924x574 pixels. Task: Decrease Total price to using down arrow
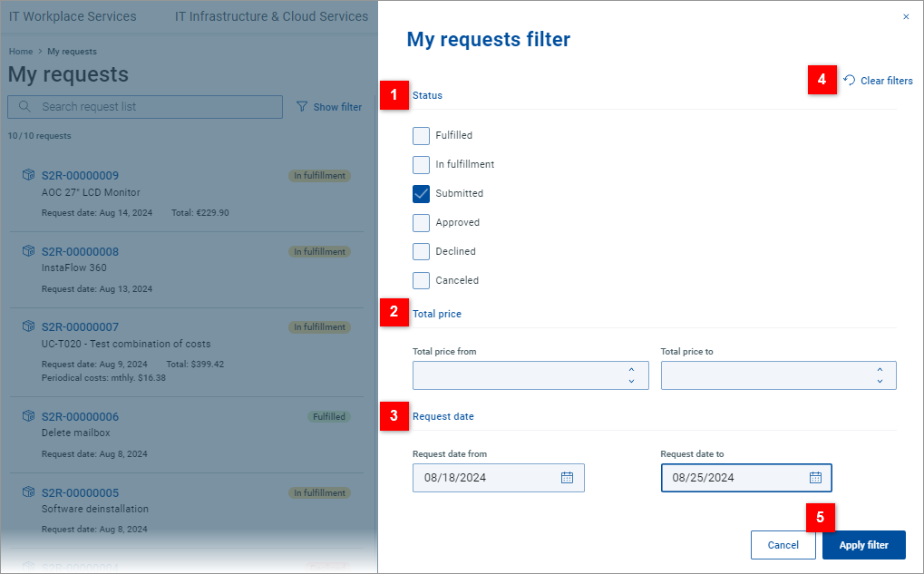(x=880, y=382)
